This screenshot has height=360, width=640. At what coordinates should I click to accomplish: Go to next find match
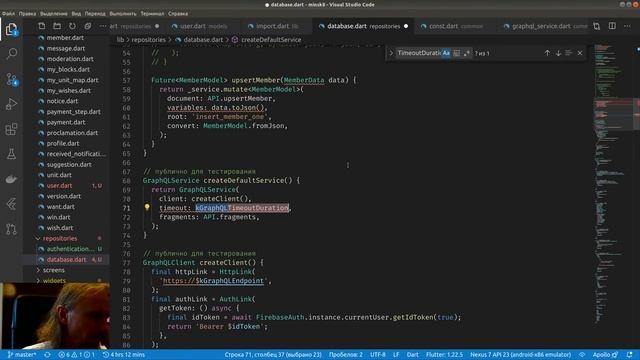558,53
